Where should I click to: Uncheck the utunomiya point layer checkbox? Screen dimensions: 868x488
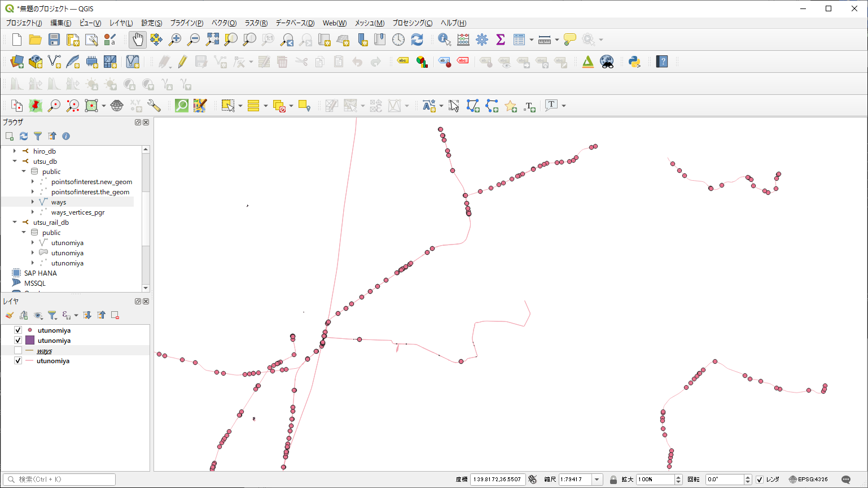18,330
